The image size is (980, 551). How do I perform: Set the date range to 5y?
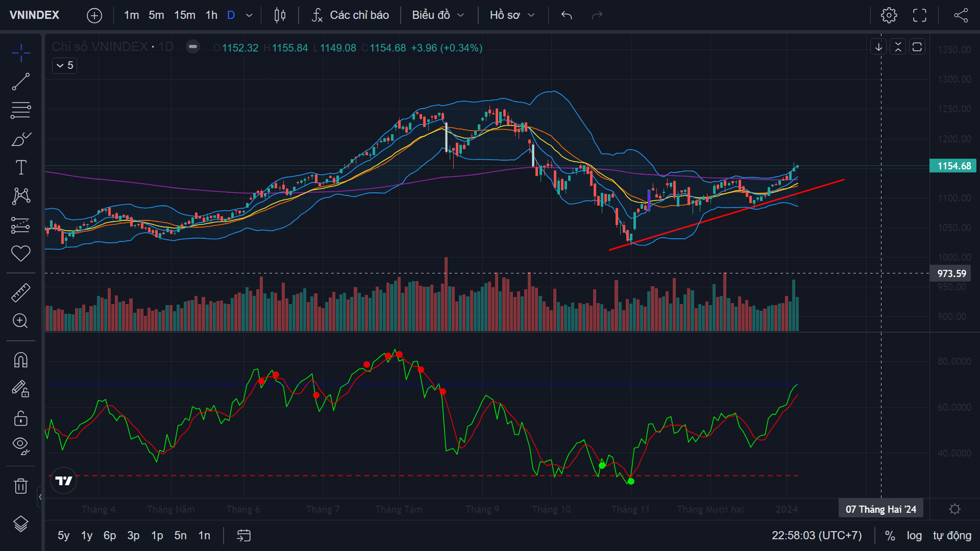(63, 535)
